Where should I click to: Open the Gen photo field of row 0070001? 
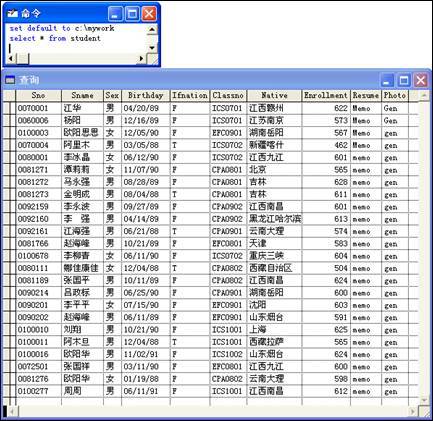(x=395, y=108)
